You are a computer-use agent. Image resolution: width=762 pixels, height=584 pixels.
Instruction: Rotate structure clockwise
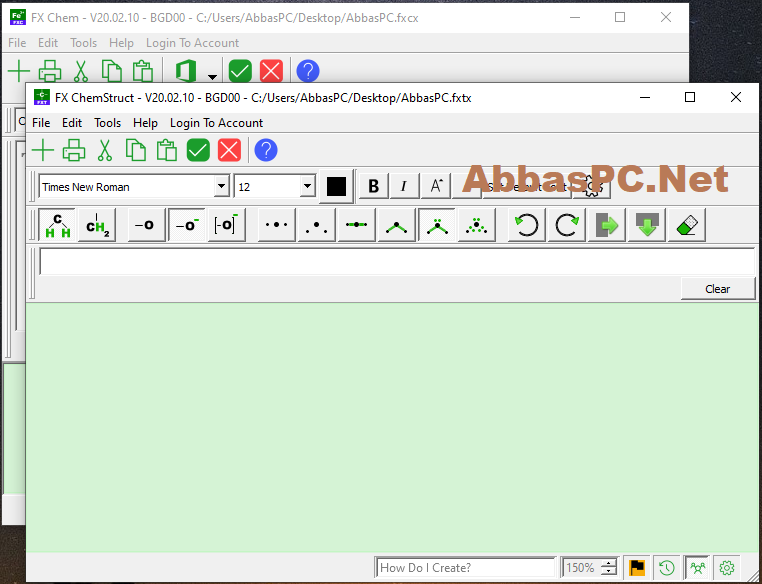point(567,225)
